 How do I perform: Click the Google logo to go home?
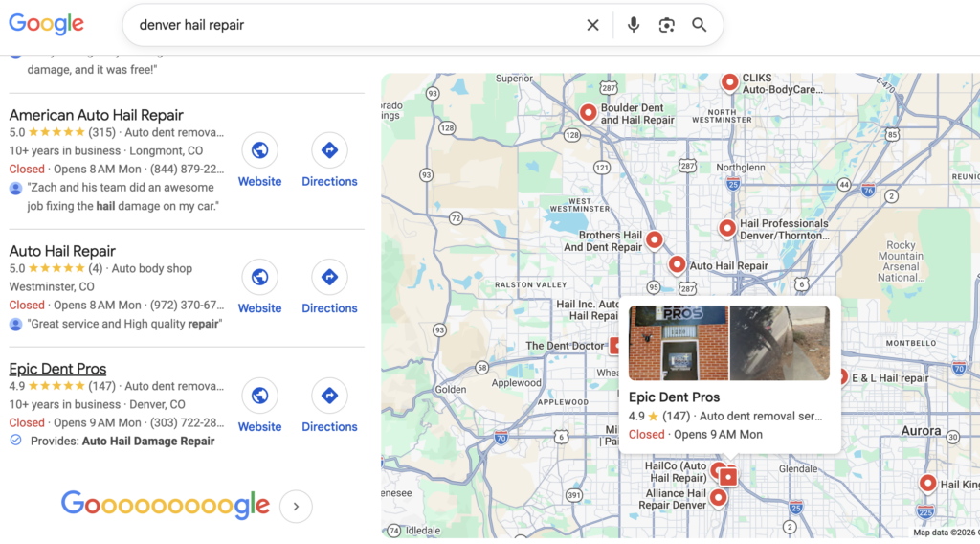point(46,24)
